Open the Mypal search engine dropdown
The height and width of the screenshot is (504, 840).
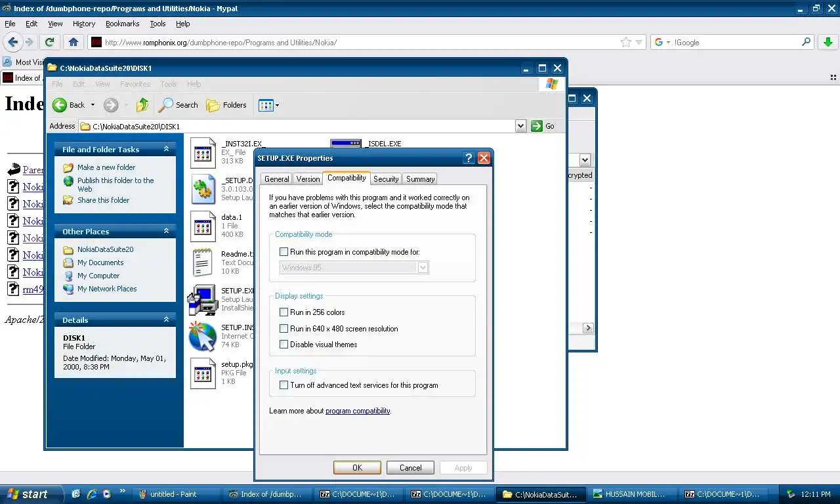click(668, 42)
